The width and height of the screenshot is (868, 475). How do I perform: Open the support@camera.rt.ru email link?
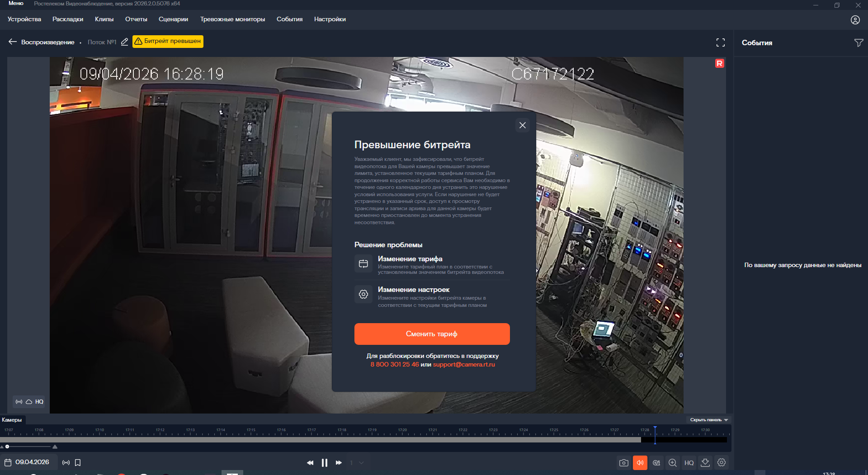pyautogui.click(x=464, y=364)
